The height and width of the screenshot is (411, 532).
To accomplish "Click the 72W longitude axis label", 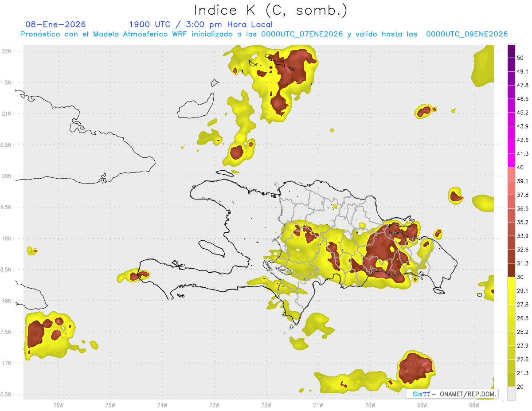I will click(x=266, y=405).
